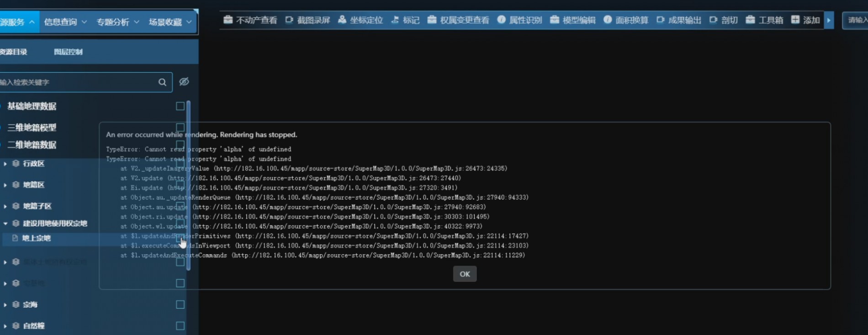Switch to the 图层控制 tab
Viewport: 868px width, 335px height.
click(68, 52)
